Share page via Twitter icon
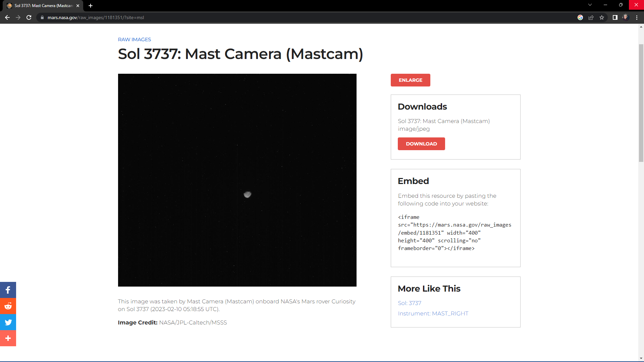 pos(8,322)
